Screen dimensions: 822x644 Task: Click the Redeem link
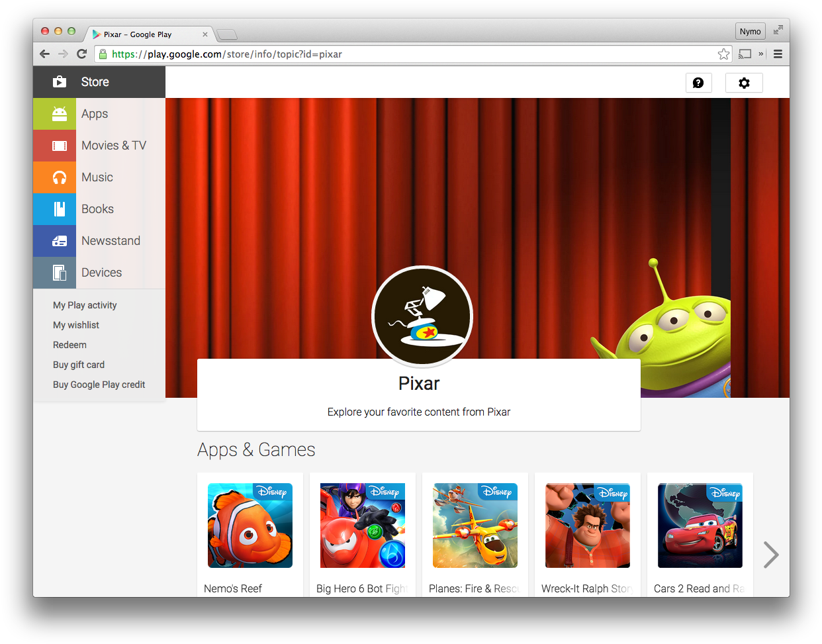click(x=69, y=345)
